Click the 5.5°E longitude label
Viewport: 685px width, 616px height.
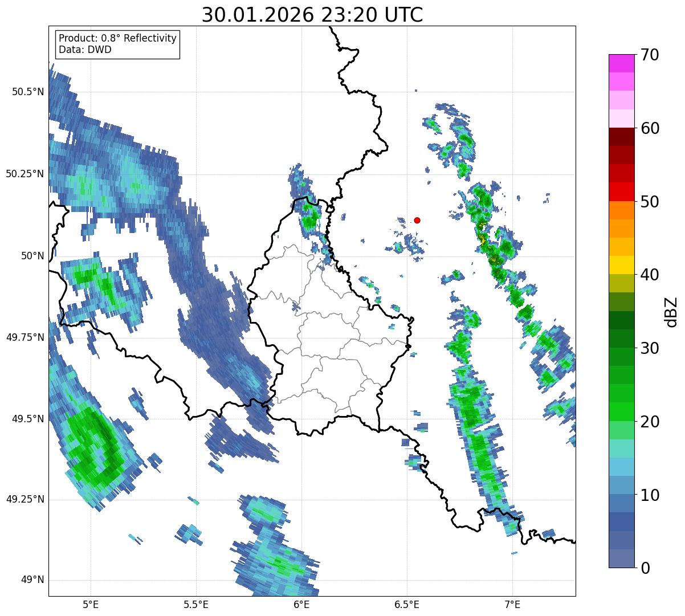pos(196,605)
